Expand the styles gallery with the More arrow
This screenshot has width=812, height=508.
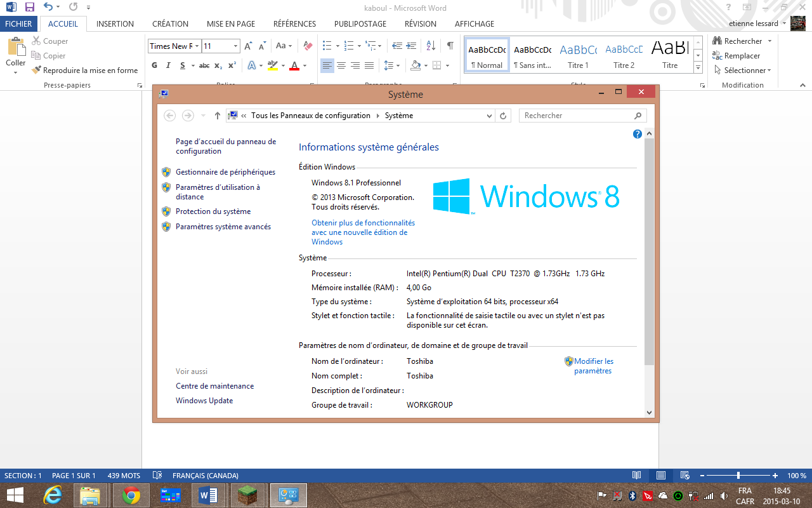698,68
